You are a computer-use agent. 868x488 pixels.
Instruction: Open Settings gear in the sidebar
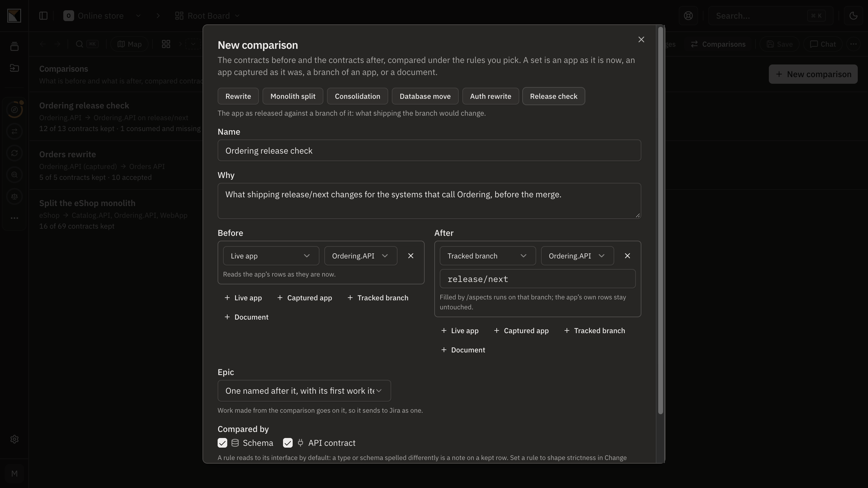tap(14, 440)
